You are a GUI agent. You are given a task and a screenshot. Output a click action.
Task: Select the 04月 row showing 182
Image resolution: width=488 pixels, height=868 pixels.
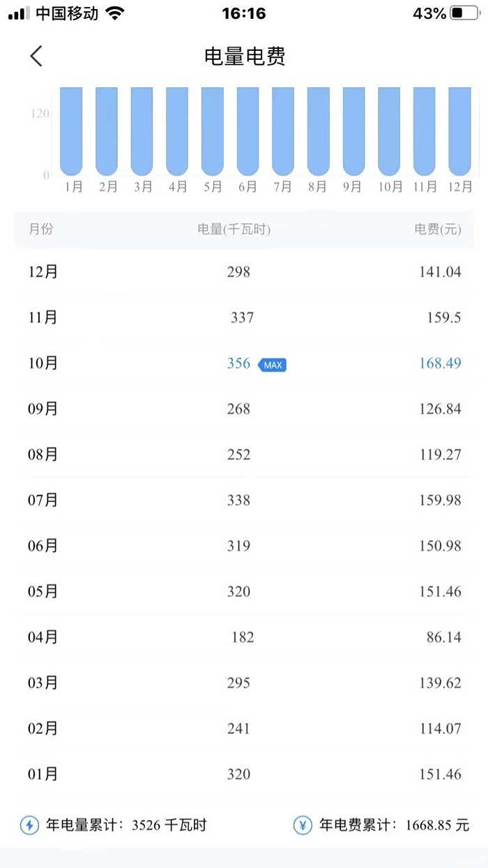(243, 637)
